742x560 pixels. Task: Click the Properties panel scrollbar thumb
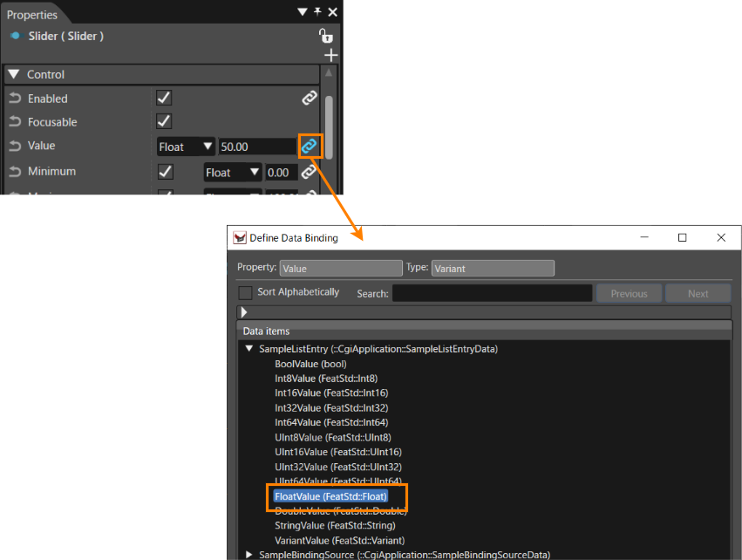point(329,127)
